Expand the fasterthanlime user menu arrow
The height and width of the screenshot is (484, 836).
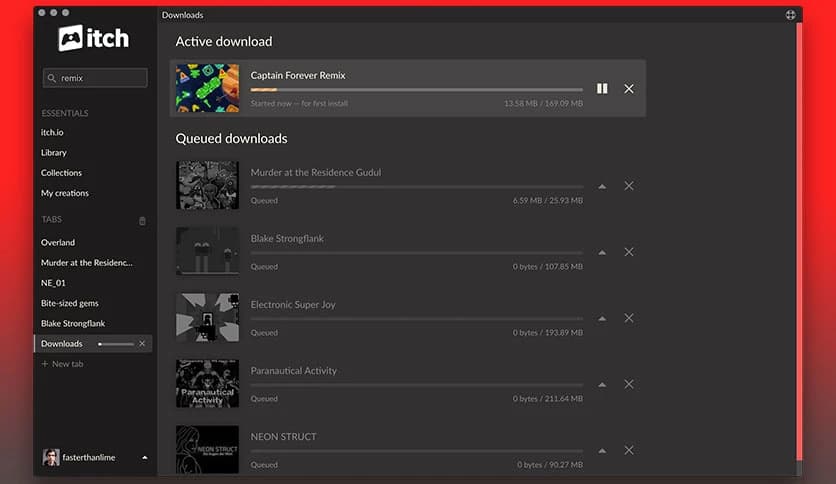click(x=144, y=457)
